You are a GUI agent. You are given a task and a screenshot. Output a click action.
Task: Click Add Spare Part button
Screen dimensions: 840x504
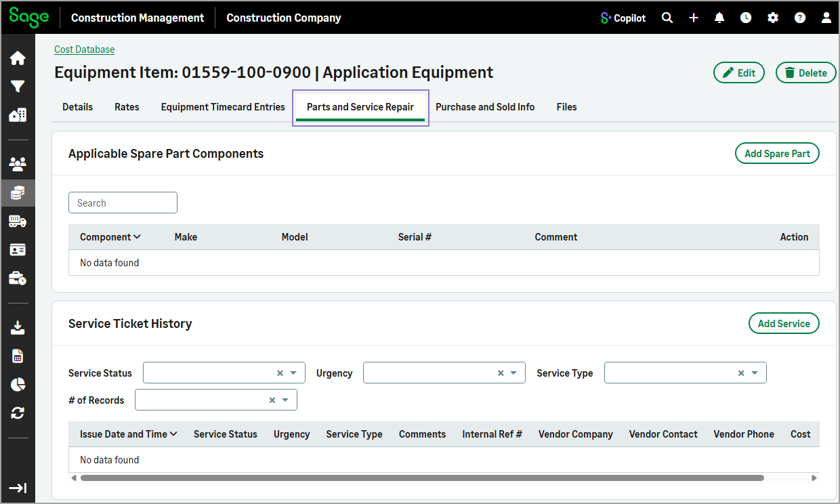point(777,154)
